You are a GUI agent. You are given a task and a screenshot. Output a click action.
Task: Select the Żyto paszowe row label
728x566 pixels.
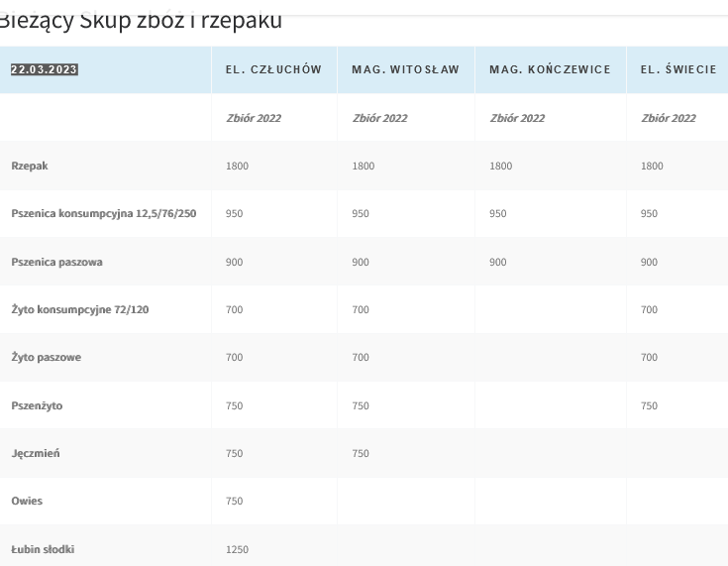pos(47,357)
